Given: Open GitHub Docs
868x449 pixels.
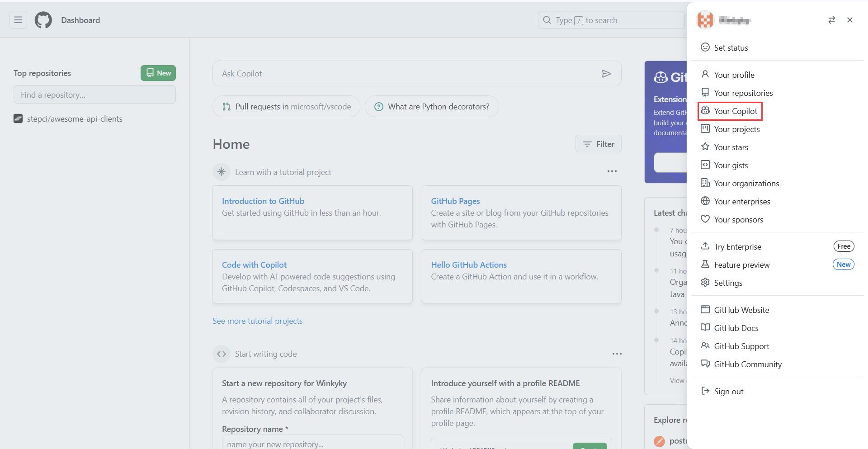Looking at the screenshot, I should [777, 328].
